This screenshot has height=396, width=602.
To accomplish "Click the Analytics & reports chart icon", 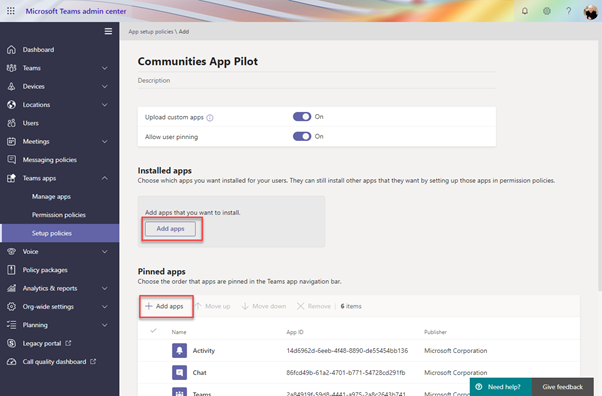I will coord(12,288).
